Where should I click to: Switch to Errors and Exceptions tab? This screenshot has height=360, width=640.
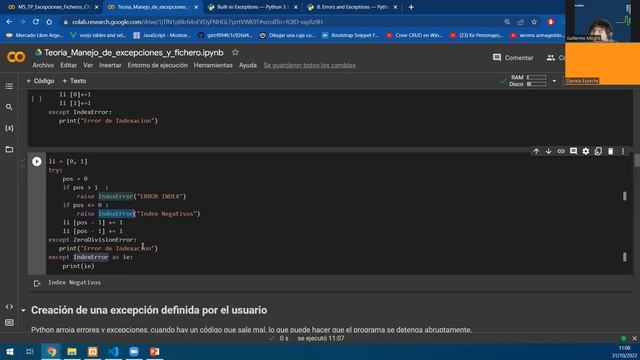(352, 7)
